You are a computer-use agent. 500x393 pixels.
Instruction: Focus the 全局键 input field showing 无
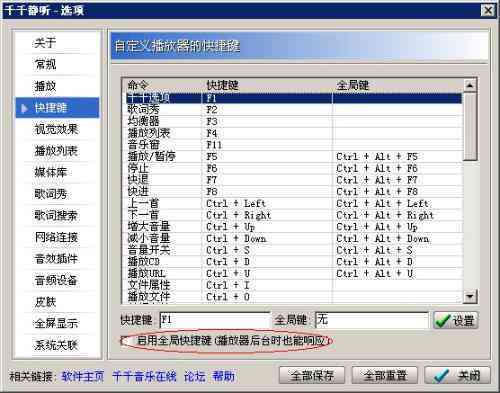372,320
